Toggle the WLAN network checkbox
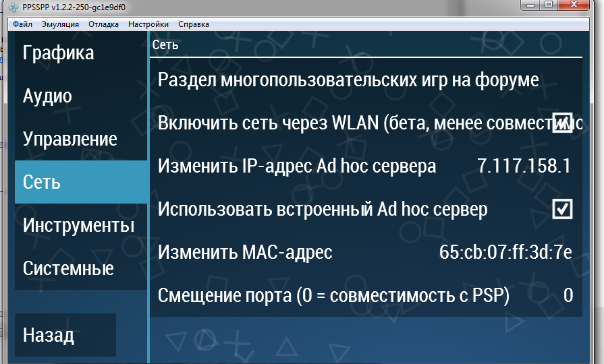 click(562, 123)
